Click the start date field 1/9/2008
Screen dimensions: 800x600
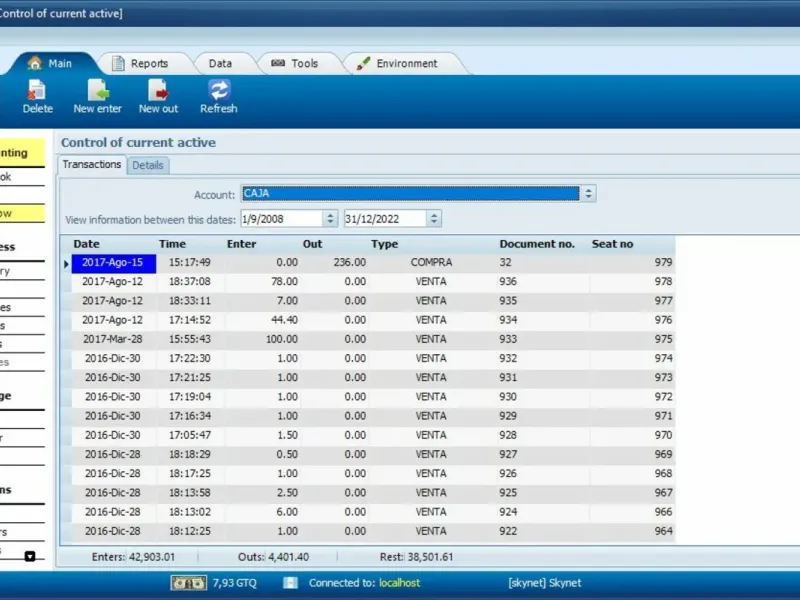coord(282,219)
